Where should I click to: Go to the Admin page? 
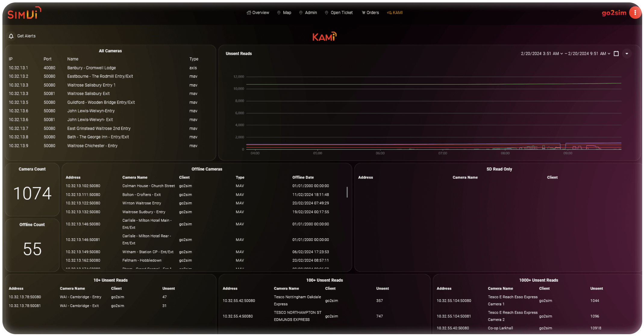point(308,13)
